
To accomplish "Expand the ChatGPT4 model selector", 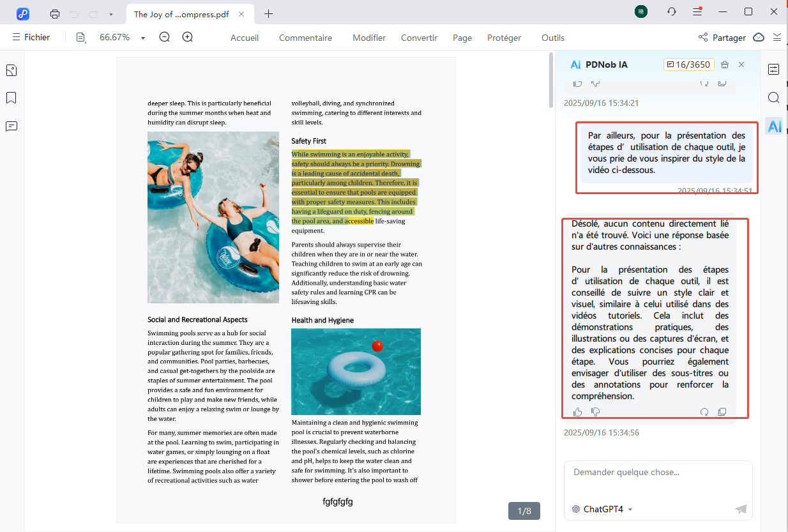I will pyautogui.click(x=630, y=510).
